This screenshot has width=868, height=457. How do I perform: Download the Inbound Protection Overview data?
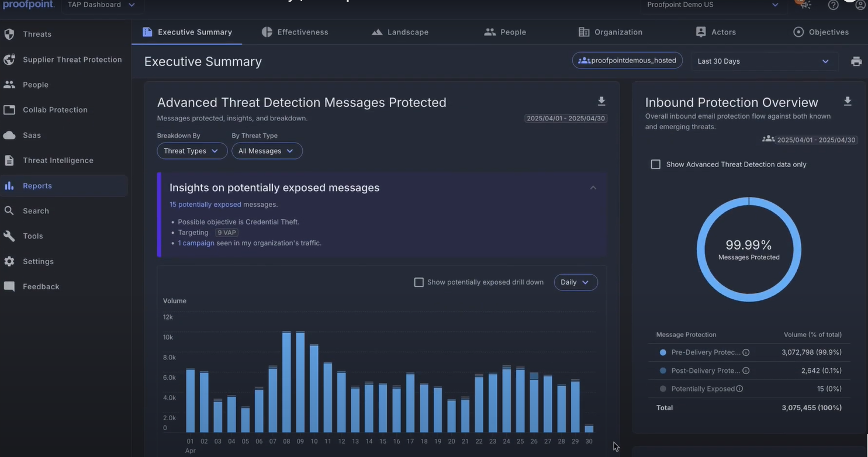tap(848, 101)
